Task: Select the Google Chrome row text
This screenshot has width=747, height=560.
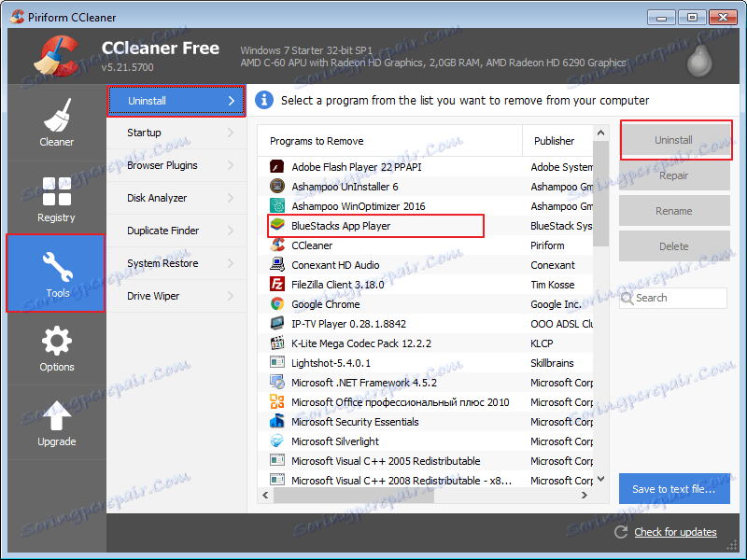Action: (x=325, y=304)
